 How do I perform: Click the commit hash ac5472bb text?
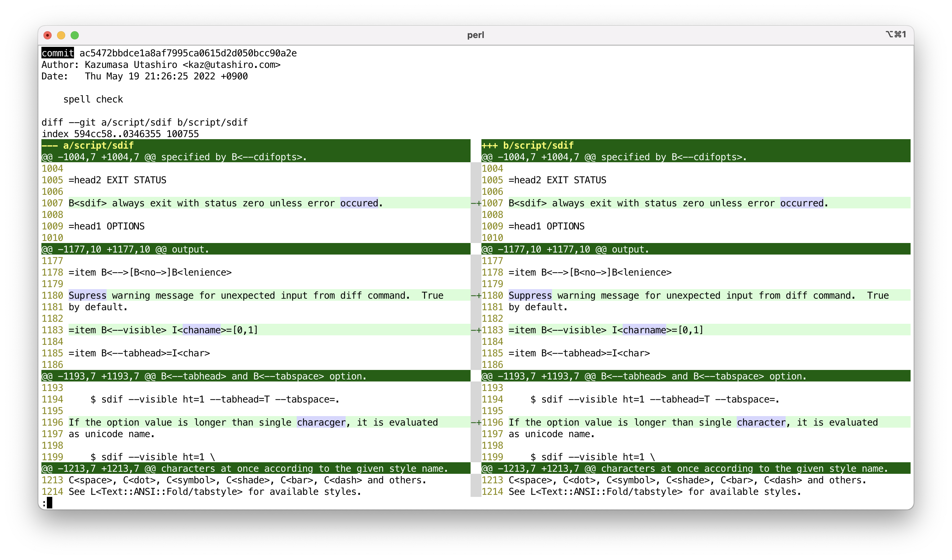188,53
